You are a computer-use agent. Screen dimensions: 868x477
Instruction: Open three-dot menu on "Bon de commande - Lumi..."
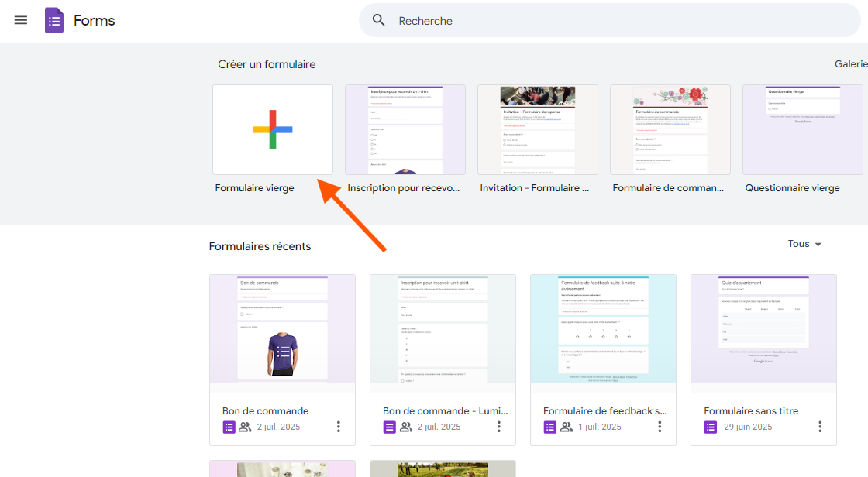(x=498, y=427)
